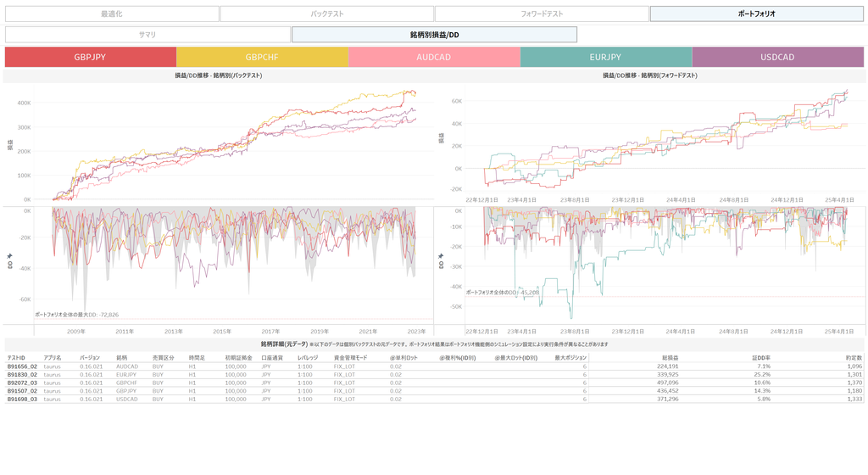
Task: Select the 銘柄別損益/DD sub-tab
Action: coord(434,35)
